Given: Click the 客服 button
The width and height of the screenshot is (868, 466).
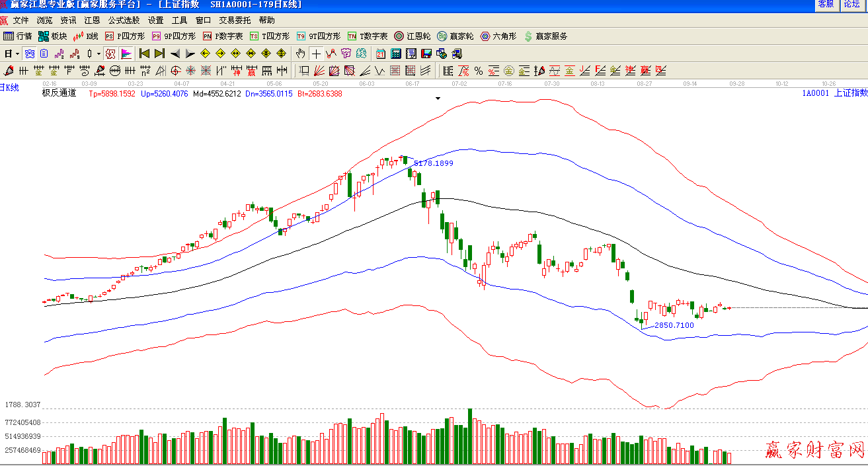Looking at the screenshot, I should tap(826, 5).
